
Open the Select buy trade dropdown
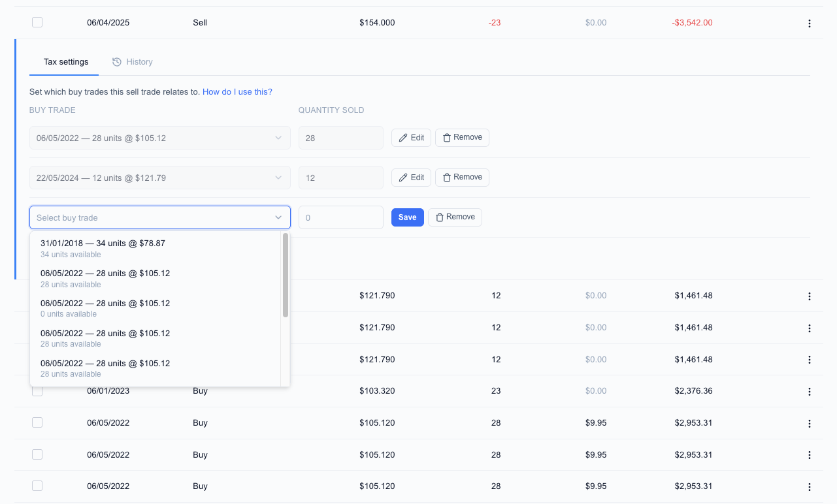[159, 217]
